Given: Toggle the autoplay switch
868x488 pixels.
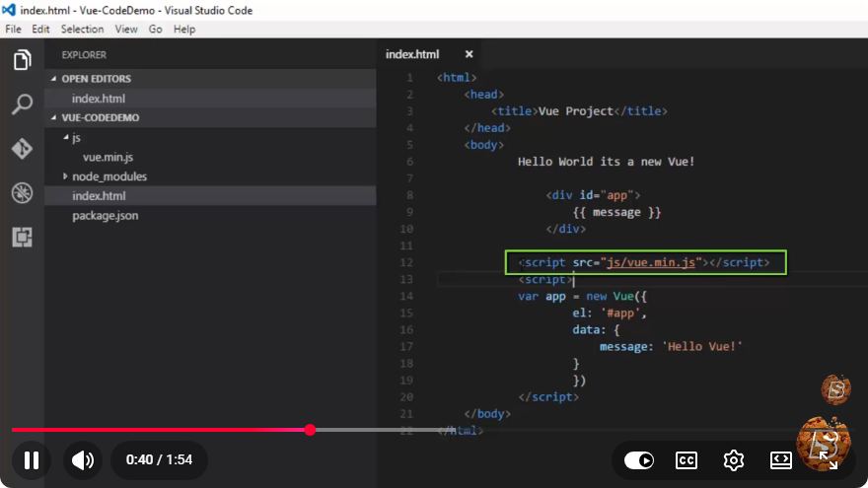Looking at the screenshot, I should click(639, 459).
